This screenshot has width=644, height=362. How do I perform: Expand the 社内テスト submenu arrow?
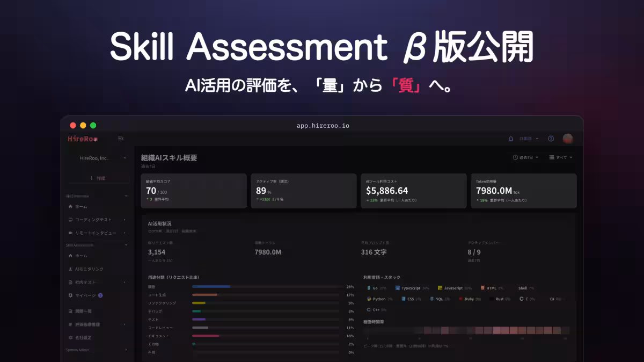[125, 282]
